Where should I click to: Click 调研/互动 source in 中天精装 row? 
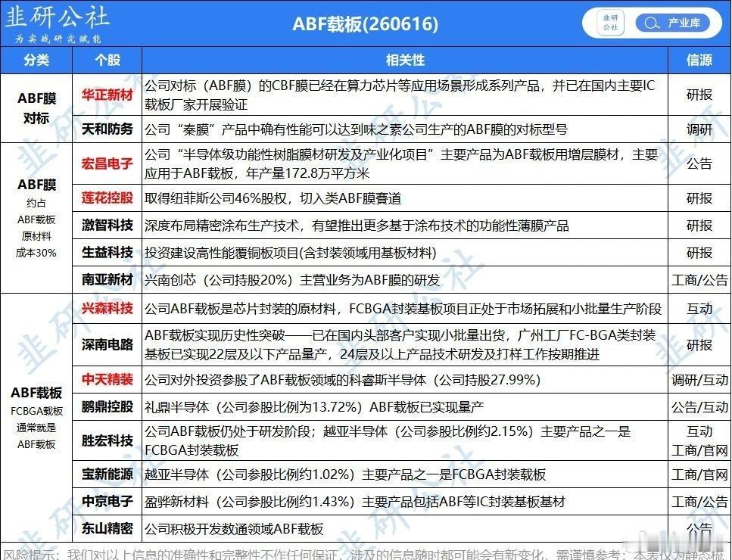(699, 380)
